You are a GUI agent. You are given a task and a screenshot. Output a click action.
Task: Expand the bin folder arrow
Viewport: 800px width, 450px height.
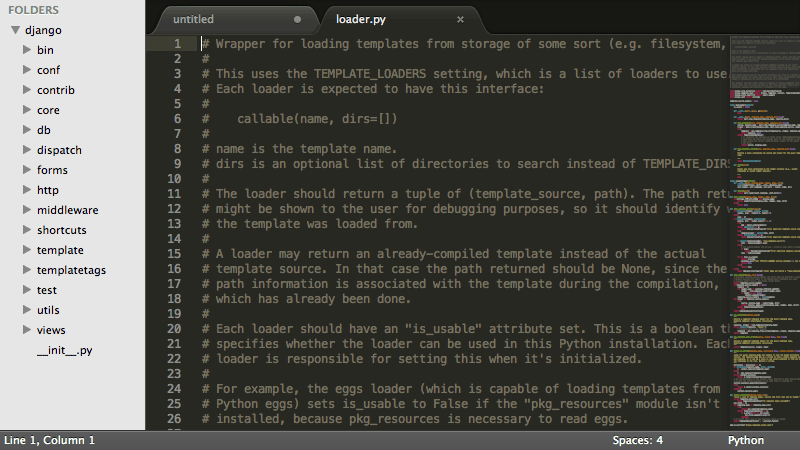(27, 49)
